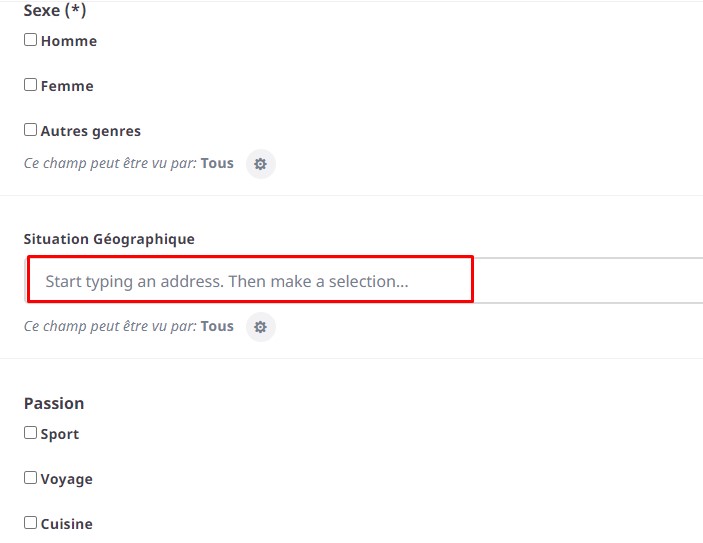703x543 pixels.
Task: Click Tous visibility value below the address field
Action: click(217, 326)
